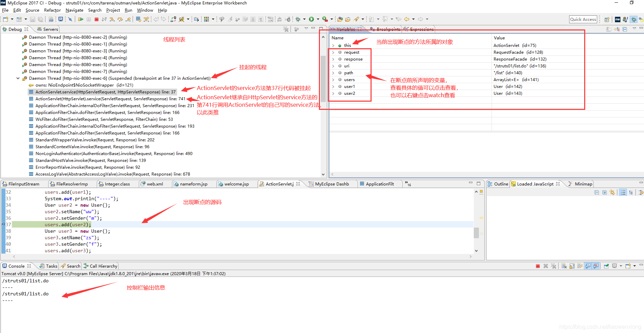This screenshot has height=333, width=644.
Task: Click the Console red Terminate square
Action: coord(538,266)
